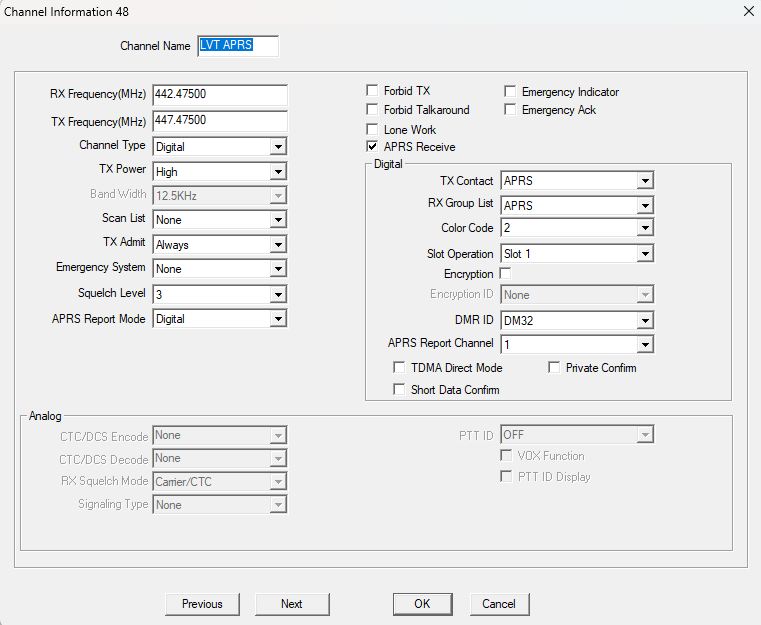Click the Channel Name text field
The width and height of the screenshot is (761, 625).
tap(238, 46)
